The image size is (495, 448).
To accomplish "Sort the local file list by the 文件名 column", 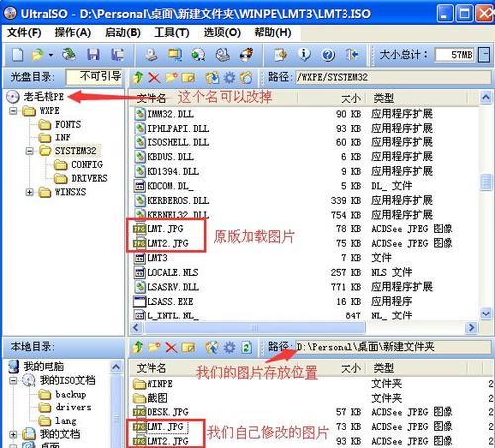I will point(151,368).
